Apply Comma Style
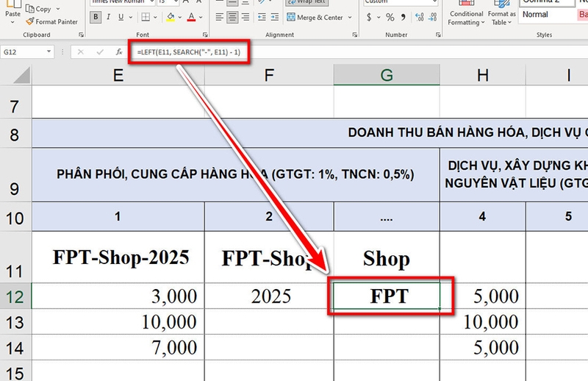 pos(403,17)
